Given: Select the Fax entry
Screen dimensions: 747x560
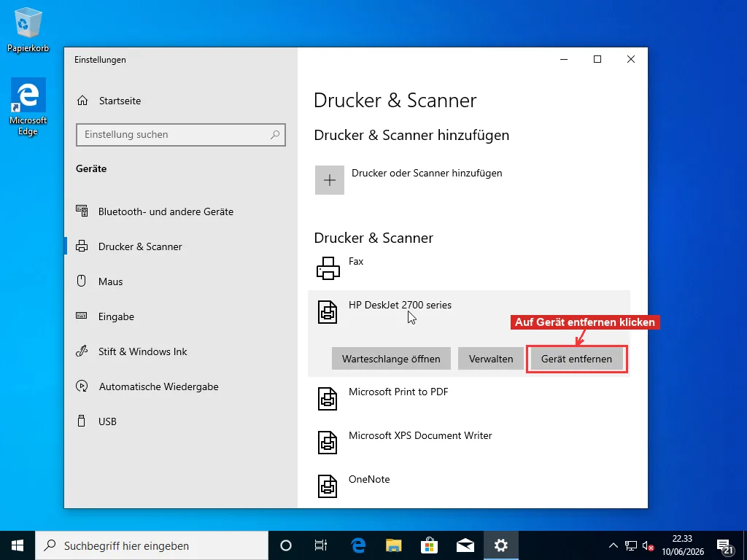Looking at the screenshot, I should click(x=469, y=268).
